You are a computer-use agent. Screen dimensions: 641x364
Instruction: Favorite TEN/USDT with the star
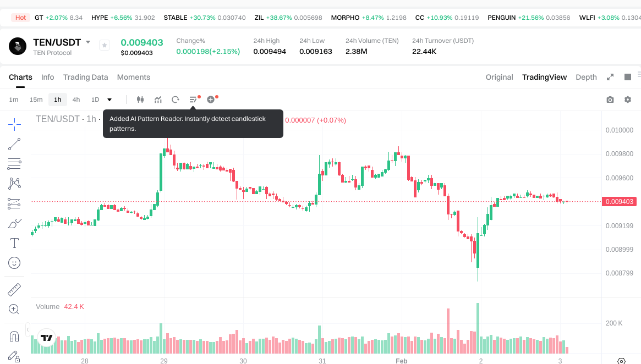point(105,46)
